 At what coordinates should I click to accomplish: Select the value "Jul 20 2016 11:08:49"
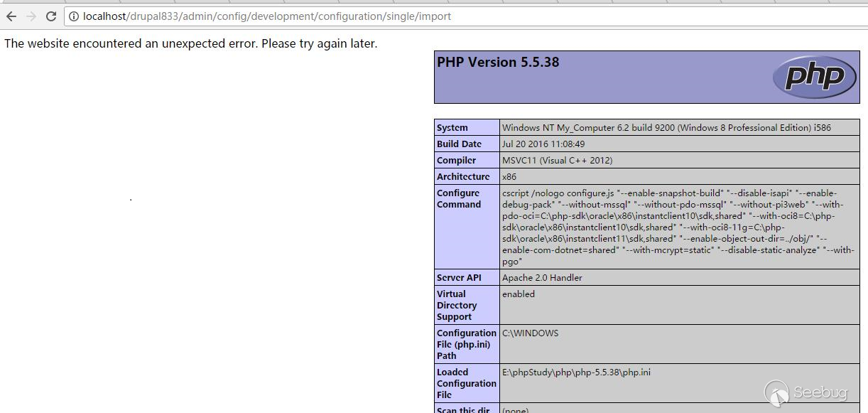(x=543, y=144)
